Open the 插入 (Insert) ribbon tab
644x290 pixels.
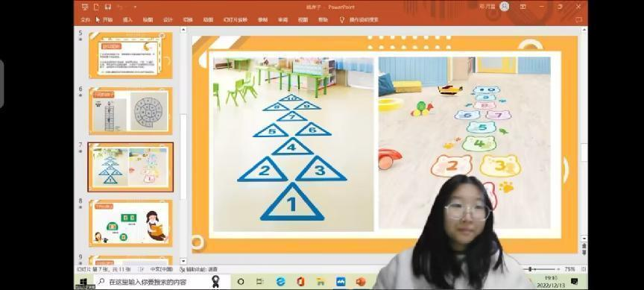pyautogui.click(x=127, y=19)
